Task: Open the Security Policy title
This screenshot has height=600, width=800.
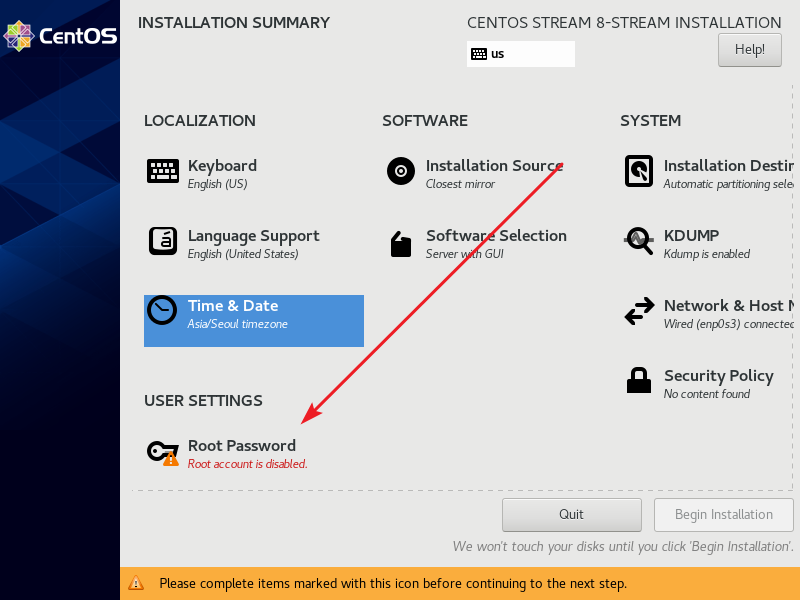Action: [719, 376]
